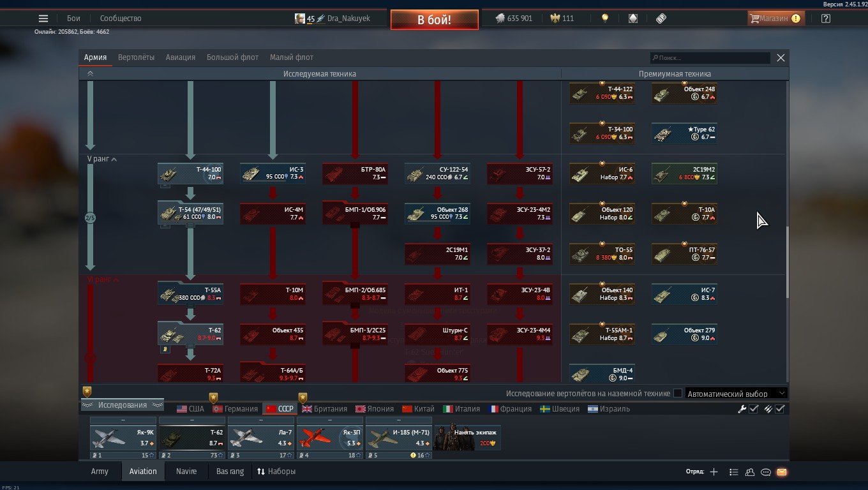The width and height of the screenshot is (868, 490).
Task: Select the Объект 268 vehicle card
Action: point(437,213)
